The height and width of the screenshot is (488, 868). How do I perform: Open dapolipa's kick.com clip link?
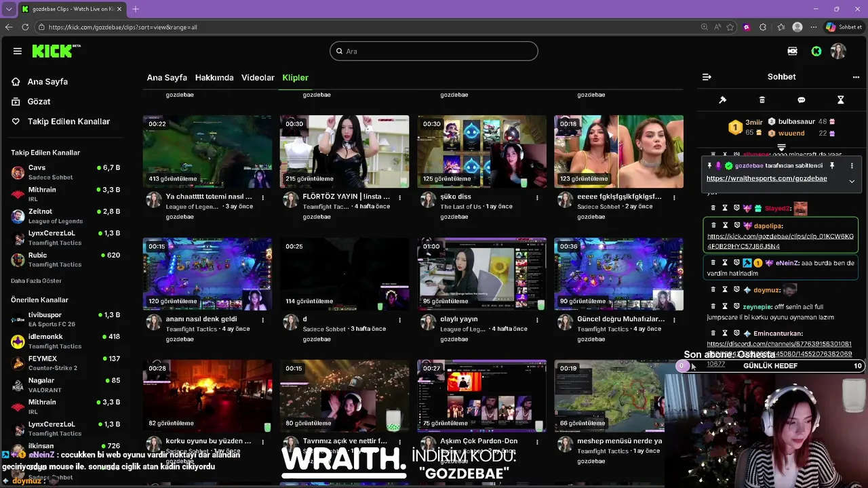tap(781, 241)
